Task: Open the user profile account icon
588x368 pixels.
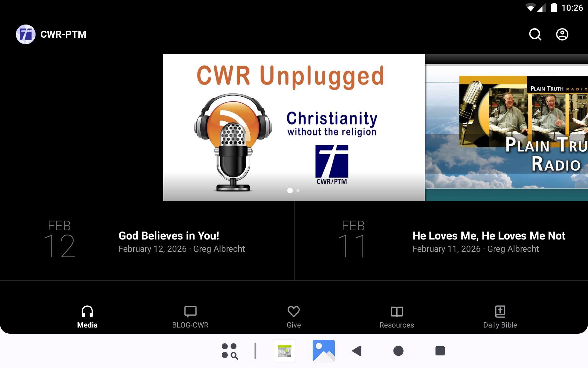Action: coord(562,34)
